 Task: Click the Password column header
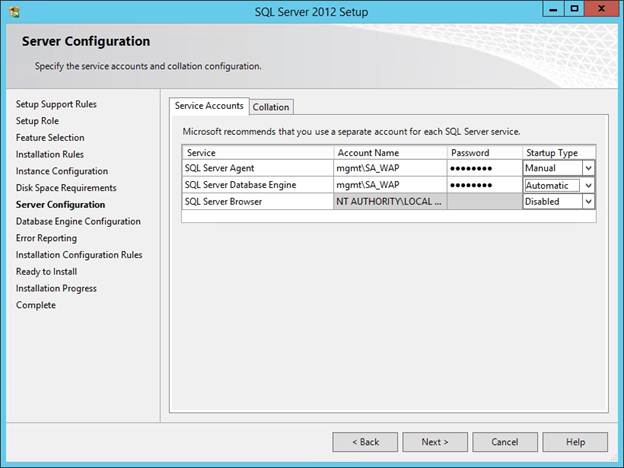click(x=484, y=153)
